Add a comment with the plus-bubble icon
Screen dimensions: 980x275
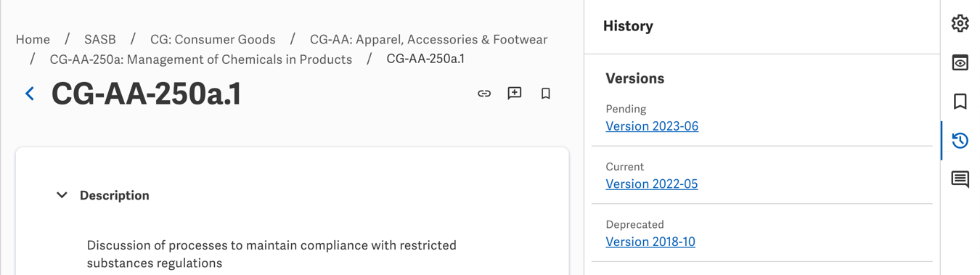515,93
